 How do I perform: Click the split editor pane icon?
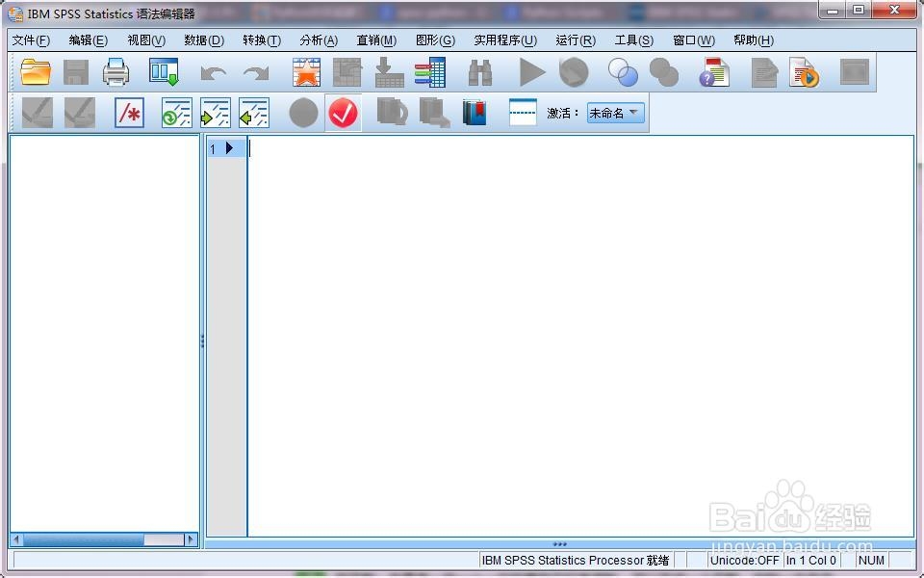tap(523, 113)
